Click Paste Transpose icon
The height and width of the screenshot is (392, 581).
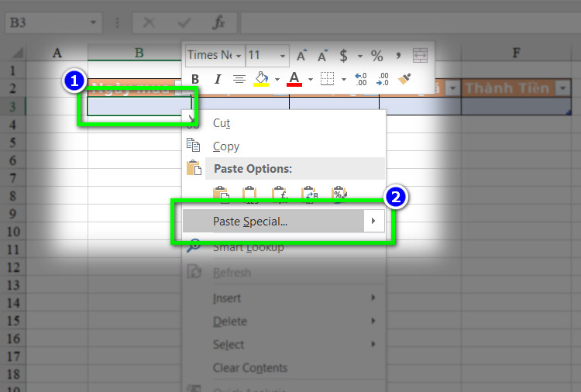[x=309, y=194]
